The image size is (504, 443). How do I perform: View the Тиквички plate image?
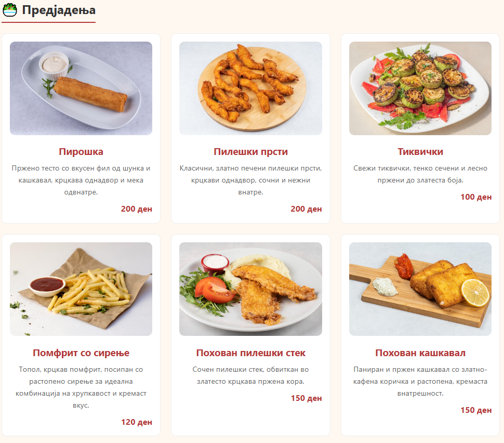(x=420, y=88)
